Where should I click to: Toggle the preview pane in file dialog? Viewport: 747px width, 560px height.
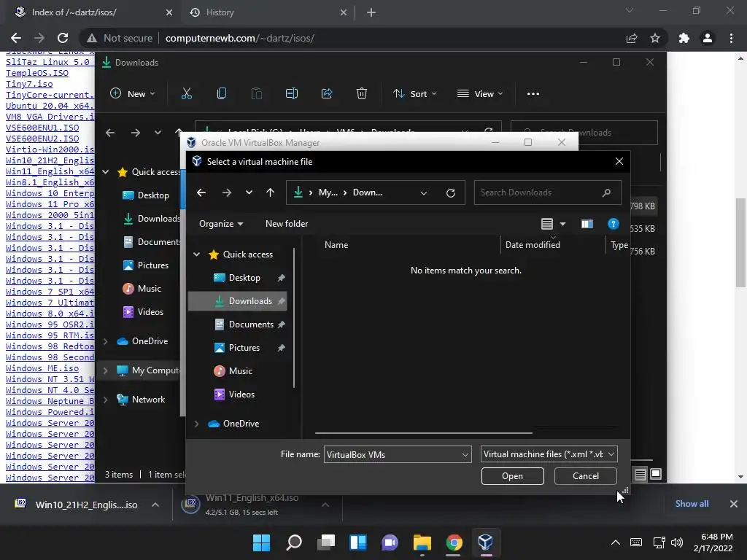pos(587,224)
